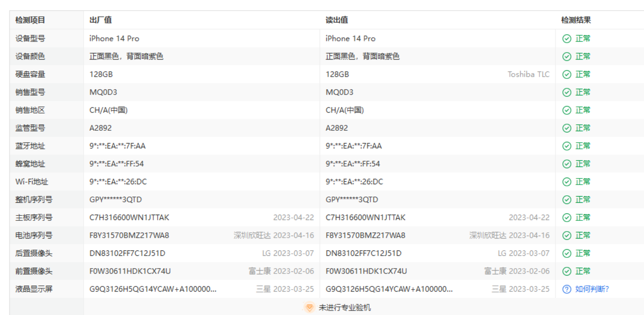Click F0W30611HDK1CX74U in 出厂值 column
The width and height of the screenshot is (644, 315).
(x=130, y=271)
